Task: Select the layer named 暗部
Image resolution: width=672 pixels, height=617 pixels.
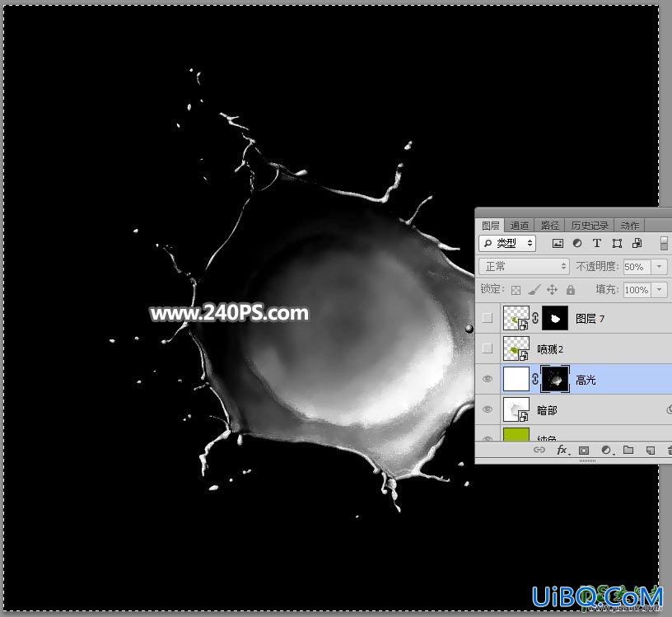Action: 547,410
